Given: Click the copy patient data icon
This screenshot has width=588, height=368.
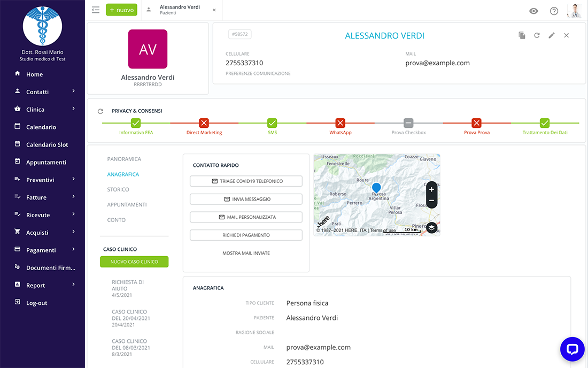Looking at the screenshot, I should (x=522, y=35).
